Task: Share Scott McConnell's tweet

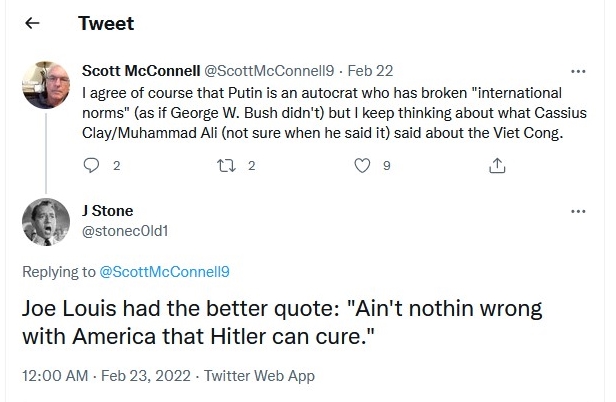Action: (x=497, y=165)
